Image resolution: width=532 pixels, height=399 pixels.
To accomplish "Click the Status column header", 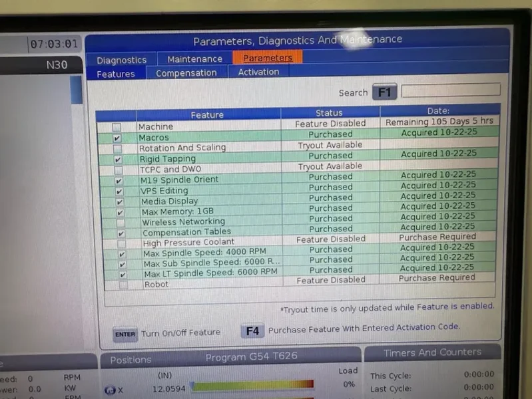I will click(329, 113).
